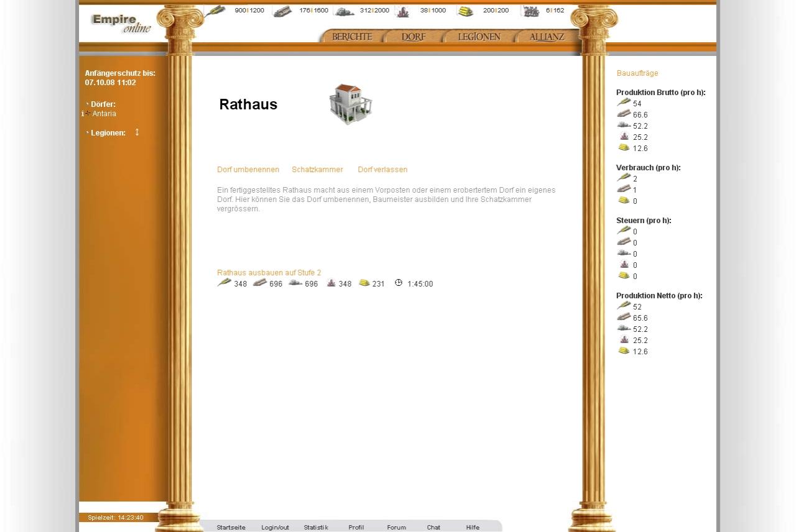This screenshot has width=796, height=532.
Task: Click wood icon in Rathaus upgrade cost
Action: [x=260, y=283]
